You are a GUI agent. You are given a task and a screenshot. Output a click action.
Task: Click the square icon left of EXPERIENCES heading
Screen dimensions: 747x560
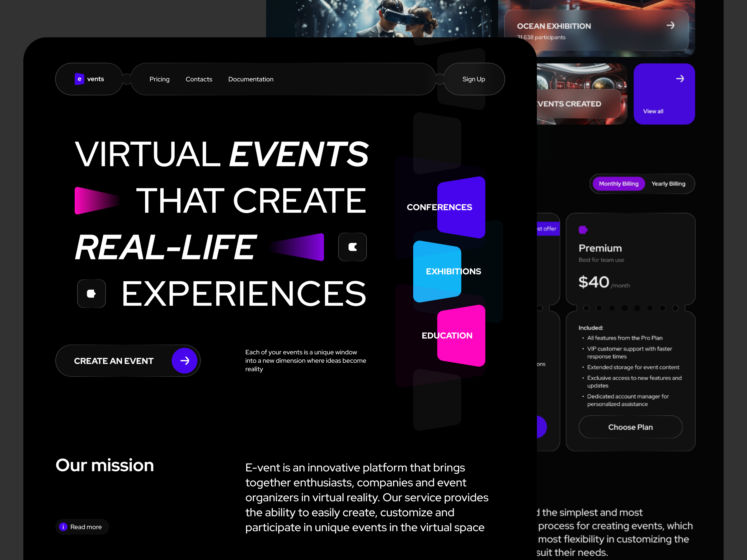pos(91,293)
